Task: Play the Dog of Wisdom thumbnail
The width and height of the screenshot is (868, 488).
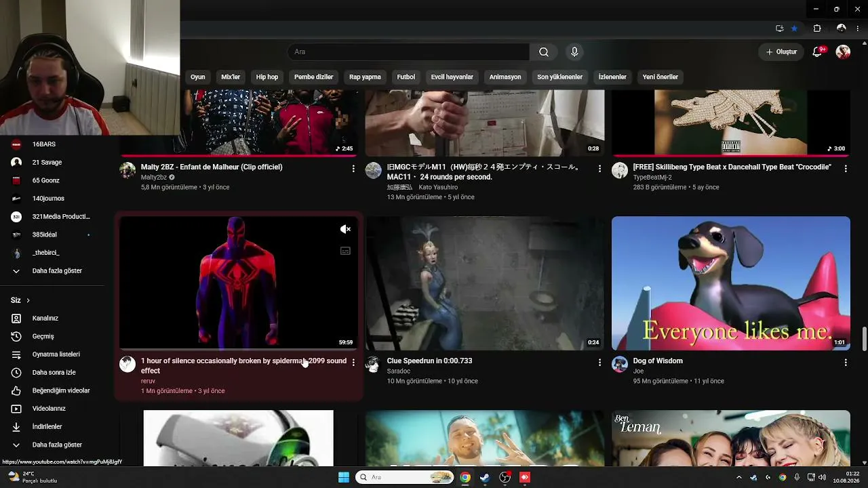Action: 731,283
